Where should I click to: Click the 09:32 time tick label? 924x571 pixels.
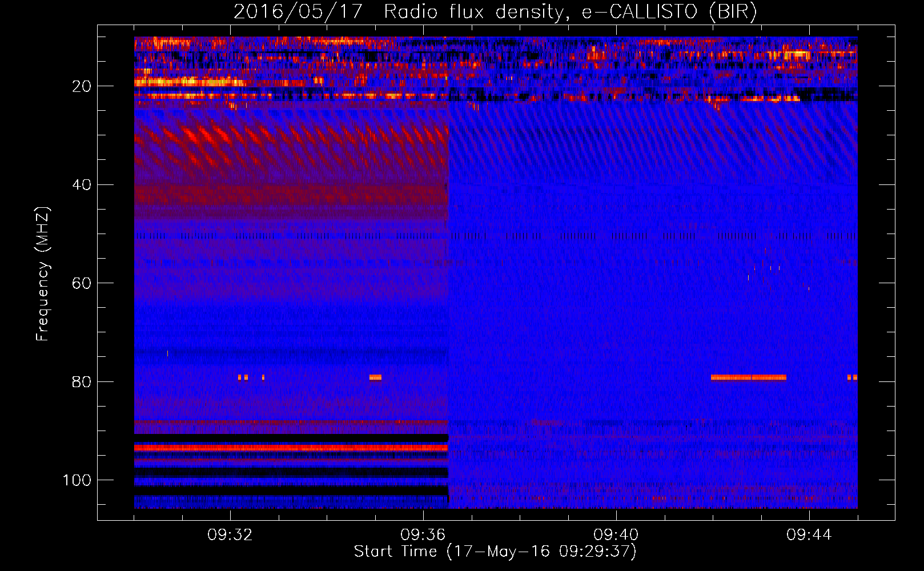click(x=230, y=535)
